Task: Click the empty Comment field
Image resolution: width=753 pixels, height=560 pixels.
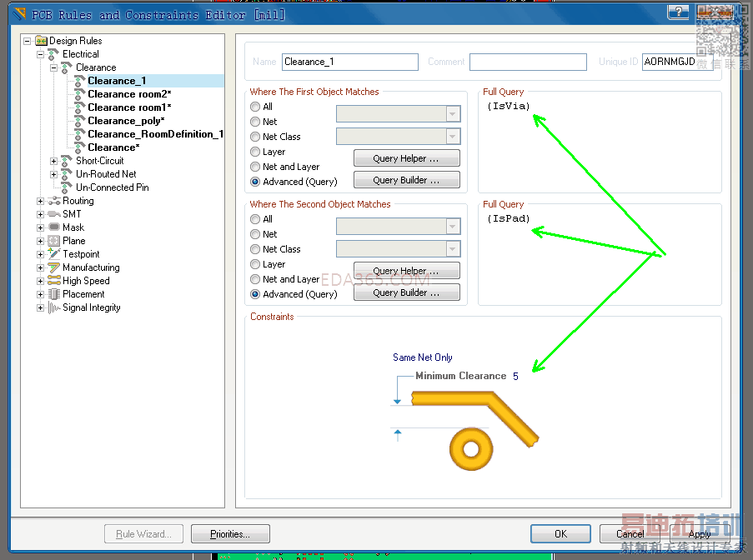Action: click(x=528, y=62)
